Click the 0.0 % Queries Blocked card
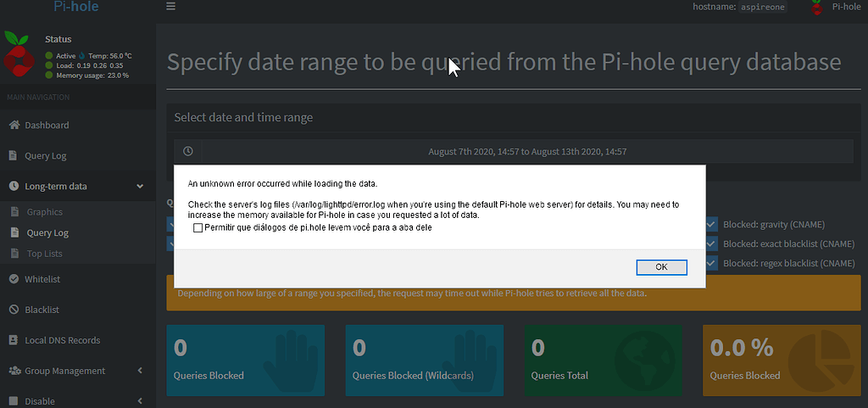The image size is (868, 408). [782, 360]
